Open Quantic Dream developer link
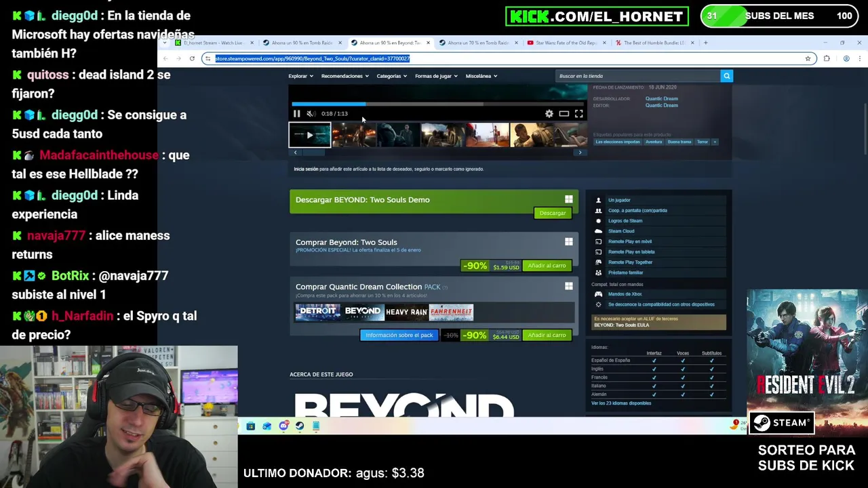The height and width of the screenshot is (488, 868). click(661, 99)
